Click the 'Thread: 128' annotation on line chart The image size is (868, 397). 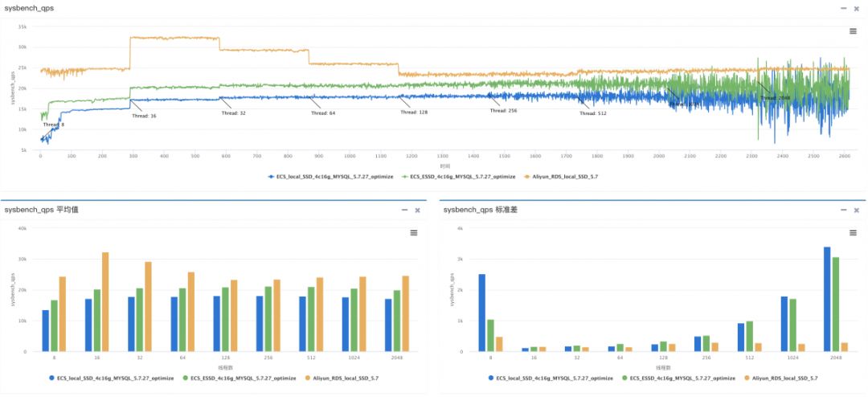pyautogui.click(x=414, y=113)
